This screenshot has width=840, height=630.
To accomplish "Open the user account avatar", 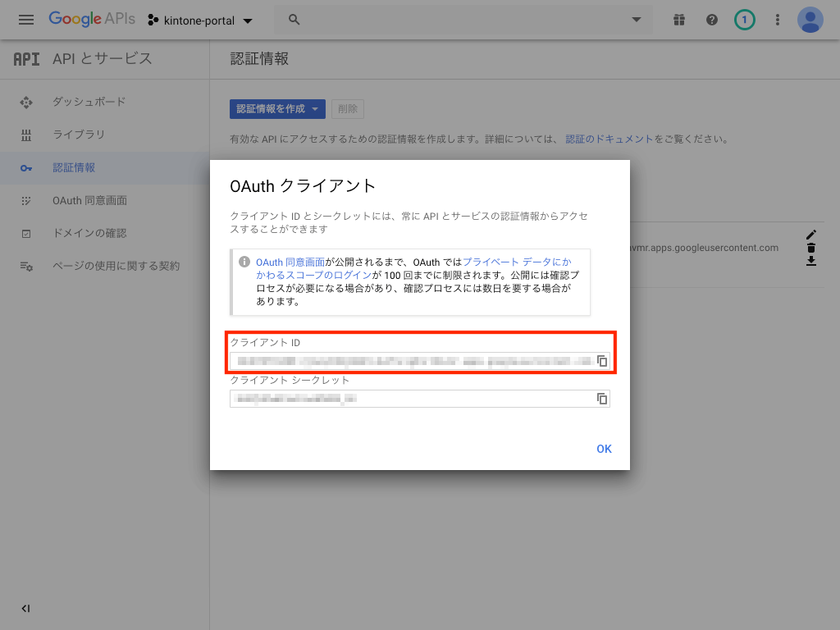I will pos(810,20).
